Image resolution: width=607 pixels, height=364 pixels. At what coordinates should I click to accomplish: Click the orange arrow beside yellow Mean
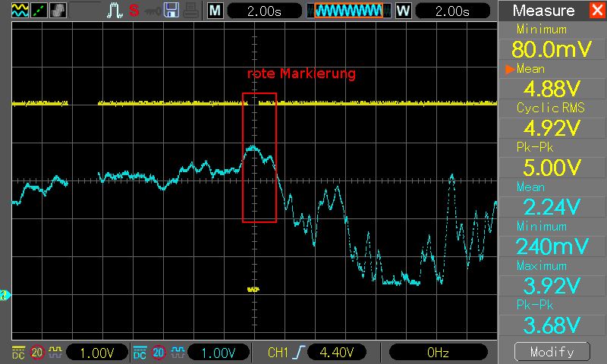coord(510,69)
